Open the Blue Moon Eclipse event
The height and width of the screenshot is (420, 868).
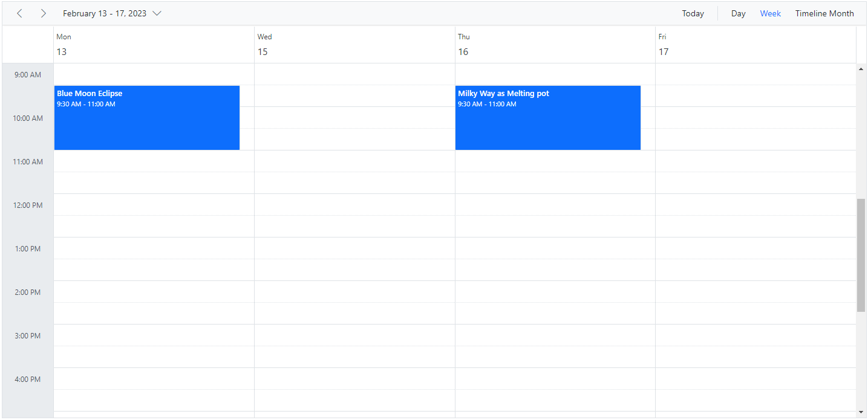click(x=147, y=118)
